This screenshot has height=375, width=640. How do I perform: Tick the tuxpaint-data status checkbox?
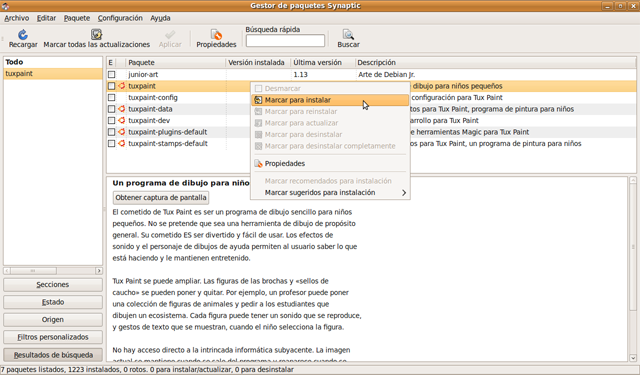tap(111, 109)
